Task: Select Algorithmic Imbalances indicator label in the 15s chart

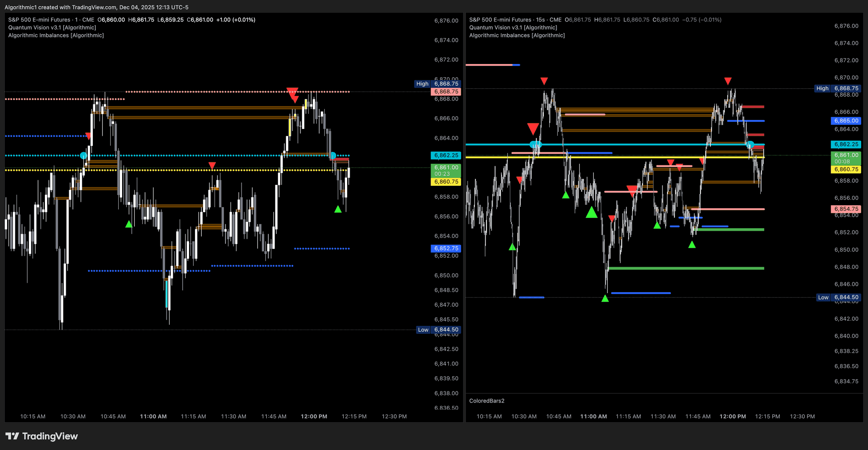Action: coord(517,35)
